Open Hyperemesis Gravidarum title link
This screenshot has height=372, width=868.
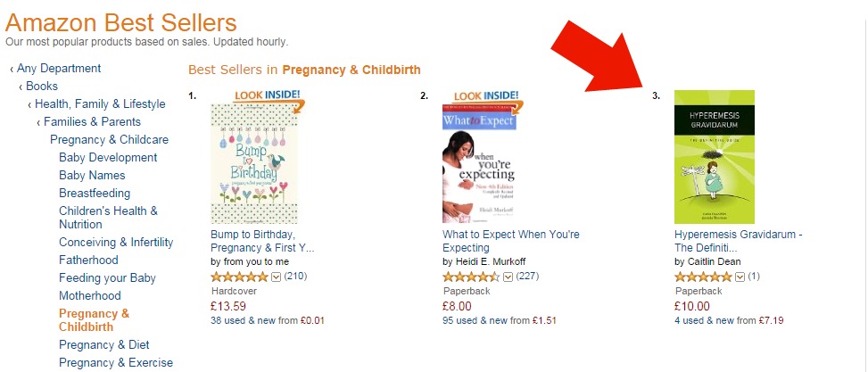(x=739, y=241)
